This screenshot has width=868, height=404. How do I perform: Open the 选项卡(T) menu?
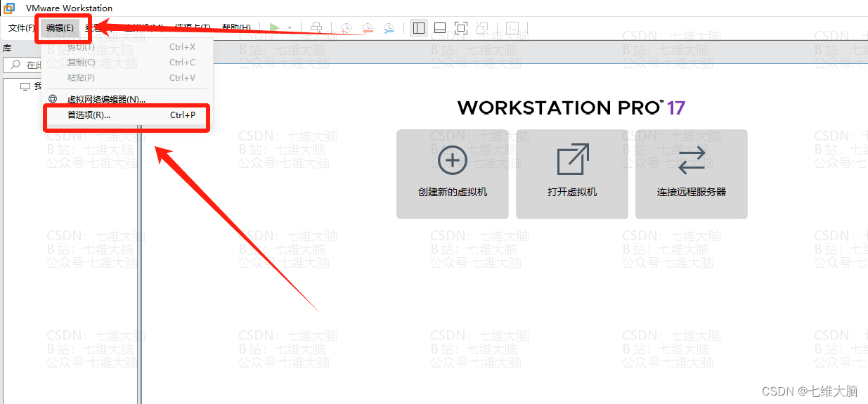193,28
